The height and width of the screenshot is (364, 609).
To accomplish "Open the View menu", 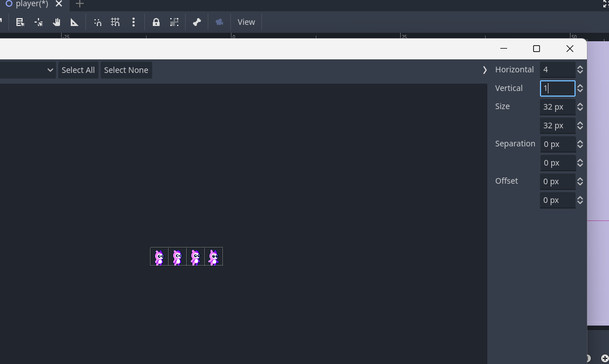I will pos(246,22).
